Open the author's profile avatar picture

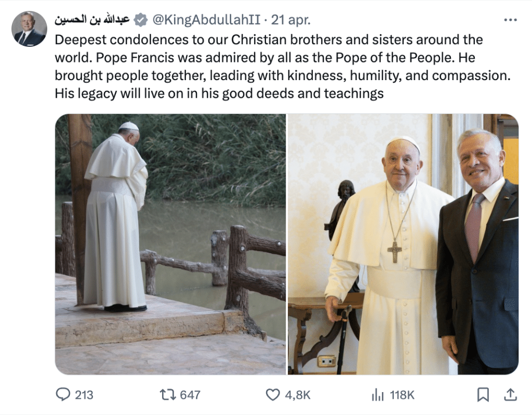pyautogui.click(x=30, y=29)
